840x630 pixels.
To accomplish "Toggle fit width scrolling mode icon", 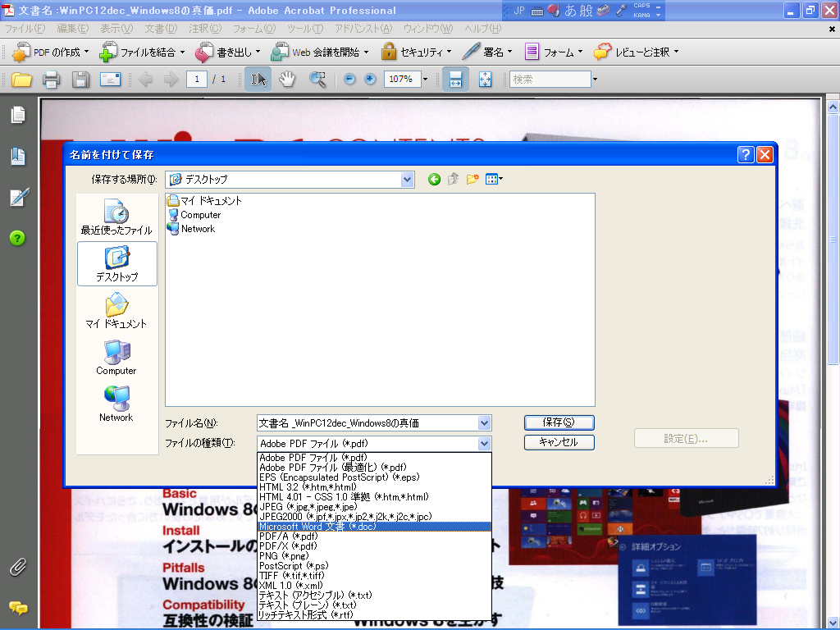I will point(455,80).
